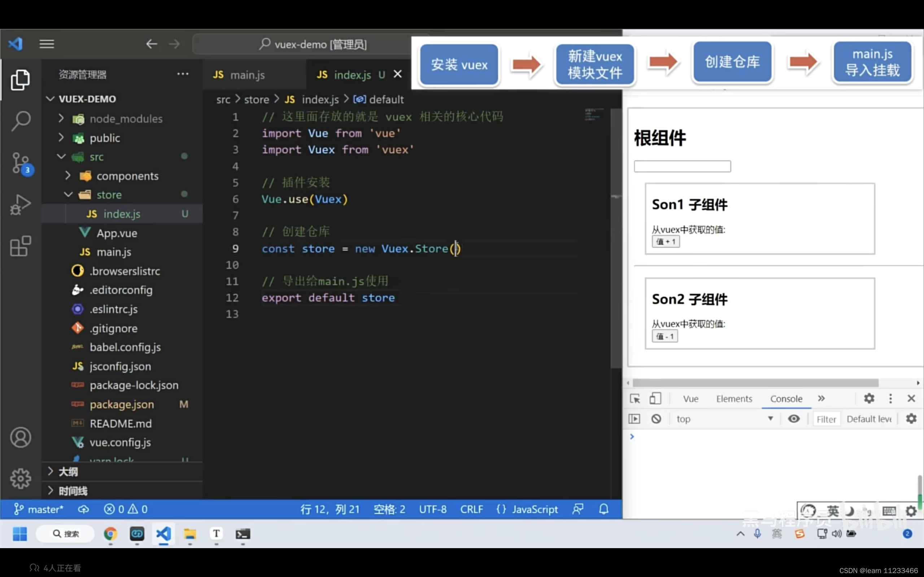Switch to the Elements tab in DevTools

coord(734,399)
